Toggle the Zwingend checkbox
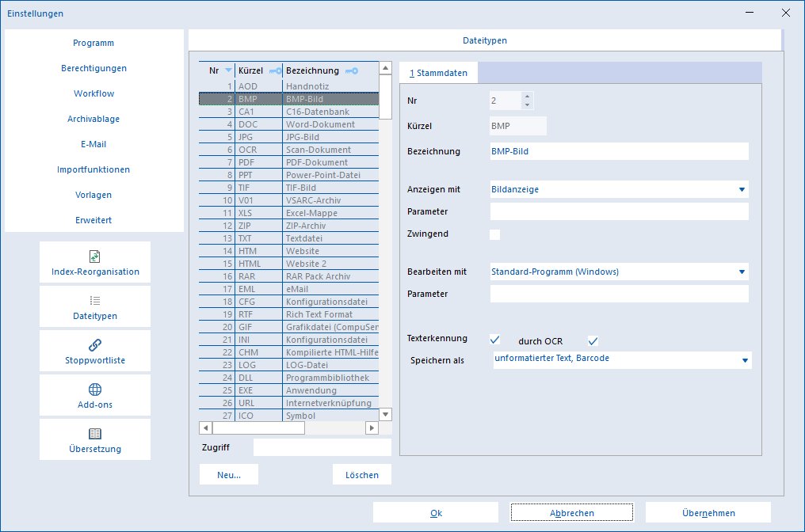This screenshot has height=532, width=805. pos(495,234)
